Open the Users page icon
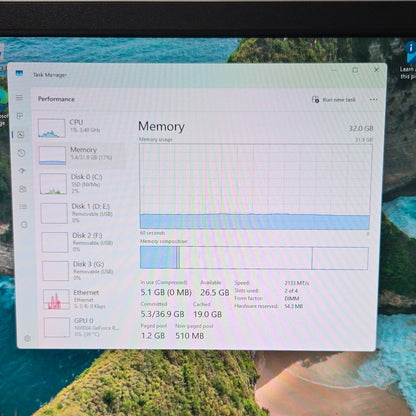The height and width of the screenshot is (416, 416). point(23,189)
